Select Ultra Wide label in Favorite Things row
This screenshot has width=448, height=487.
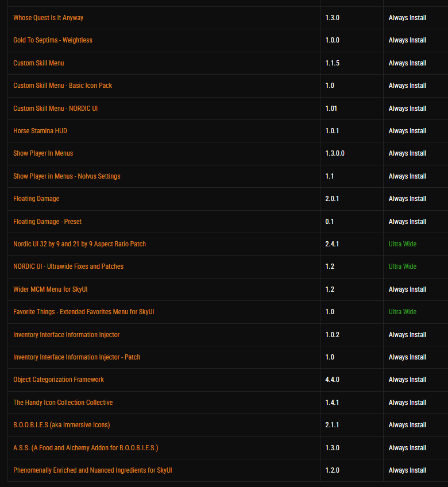coord(403,311)
